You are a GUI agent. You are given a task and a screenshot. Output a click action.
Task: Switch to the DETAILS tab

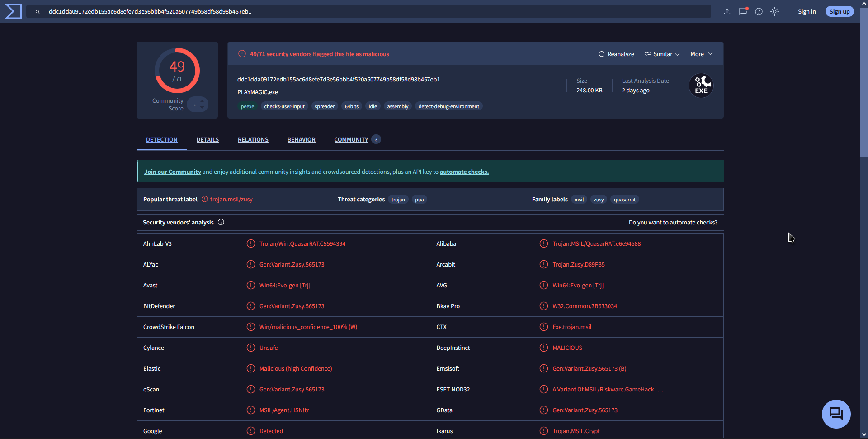(x=208, y=139)
